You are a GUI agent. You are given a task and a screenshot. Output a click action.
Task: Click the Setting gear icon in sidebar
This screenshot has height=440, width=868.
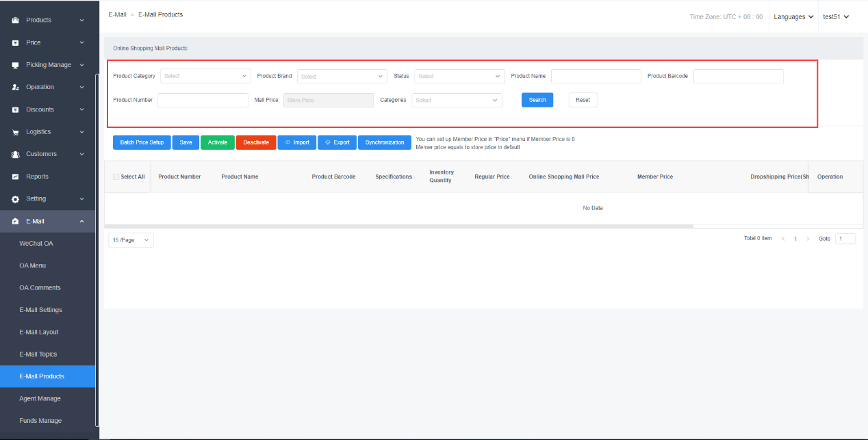(15, 199)
